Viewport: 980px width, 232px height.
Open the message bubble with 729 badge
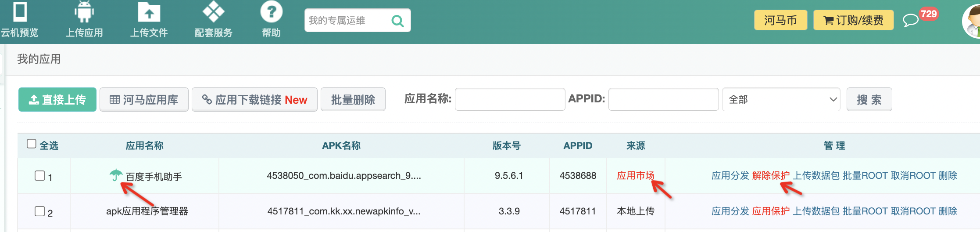click(911, 20)
